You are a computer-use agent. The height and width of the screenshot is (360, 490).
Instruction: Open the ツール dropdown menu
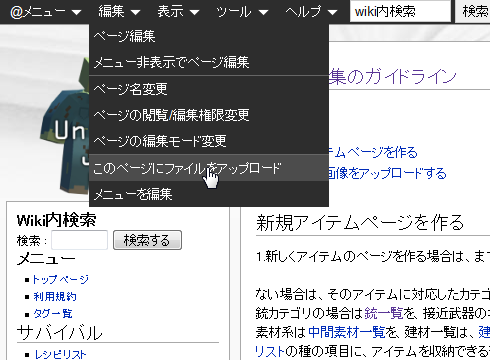click(x=242, y=12)
